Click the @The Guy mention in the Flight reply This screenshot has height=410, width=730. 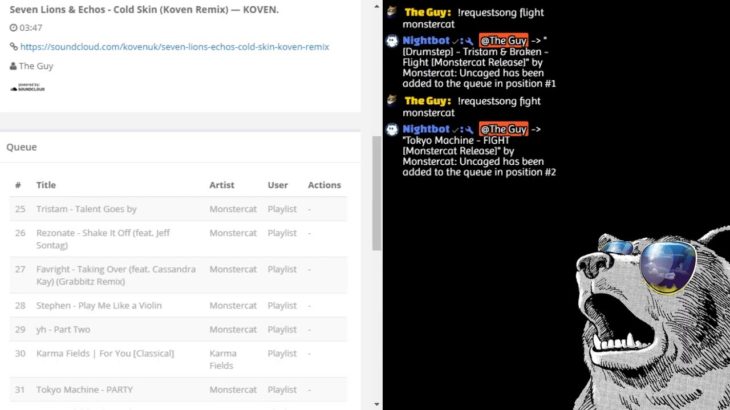503,40
